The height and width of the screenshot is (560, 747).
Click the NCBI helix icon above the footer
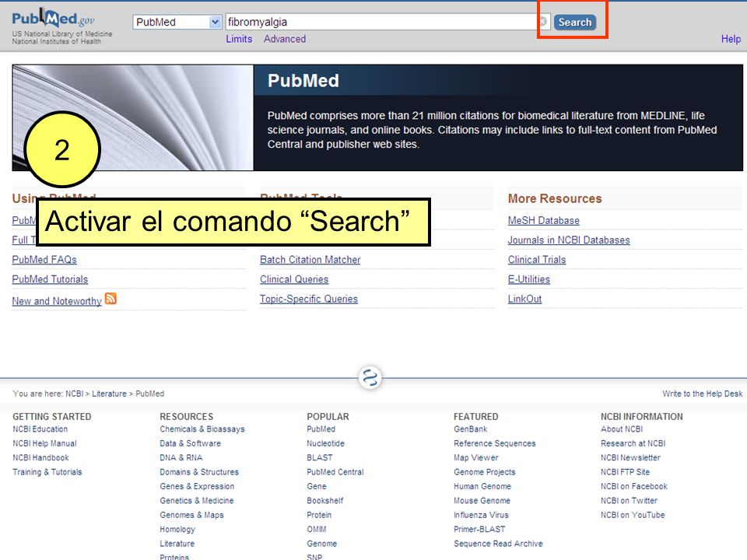(370, 378)
